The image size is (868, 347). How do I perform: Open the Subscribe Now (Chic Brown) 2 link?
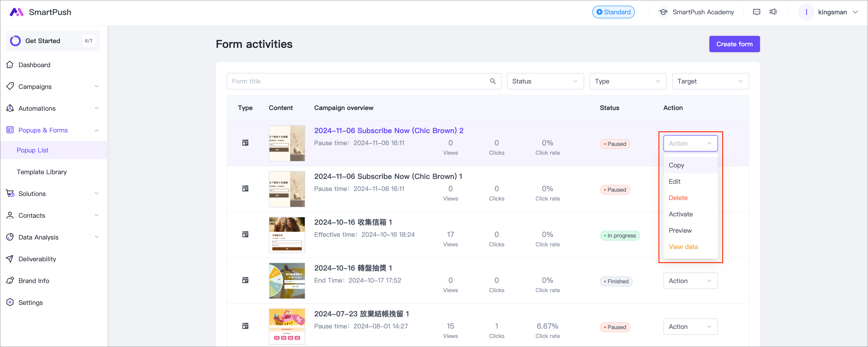point(388,131)
